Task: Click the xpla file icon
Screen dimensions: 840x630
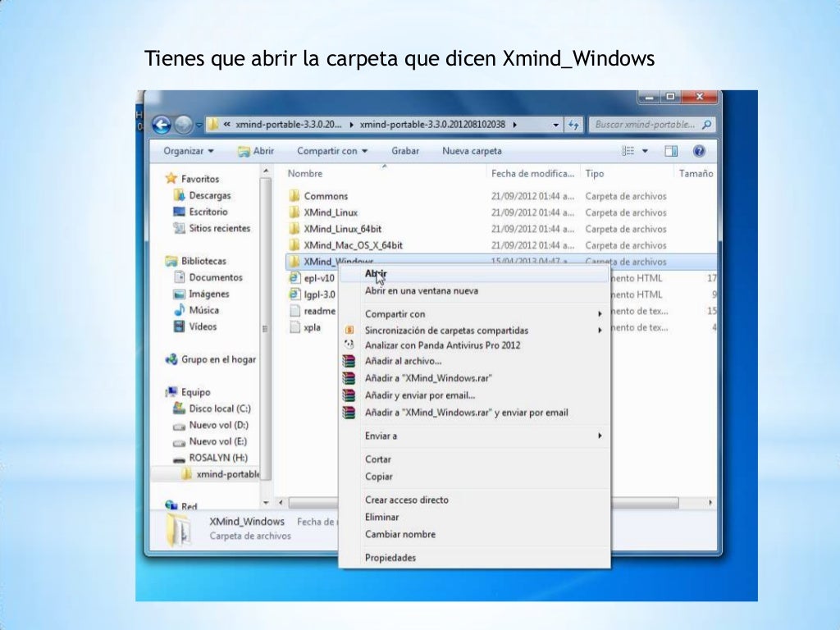Action: (x=294, y=327)
